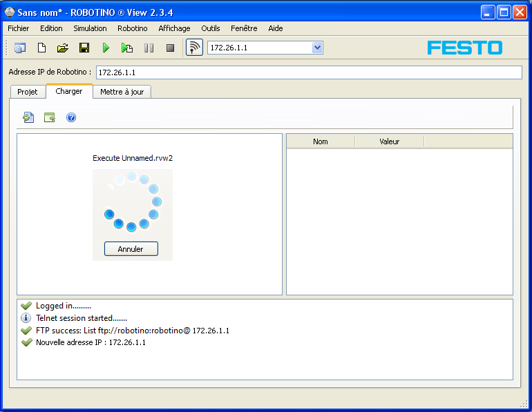Maximize the Robotino View window
The width and height of the screenshot is (532, 412).
pyautogui.click(x=504, y=12)
